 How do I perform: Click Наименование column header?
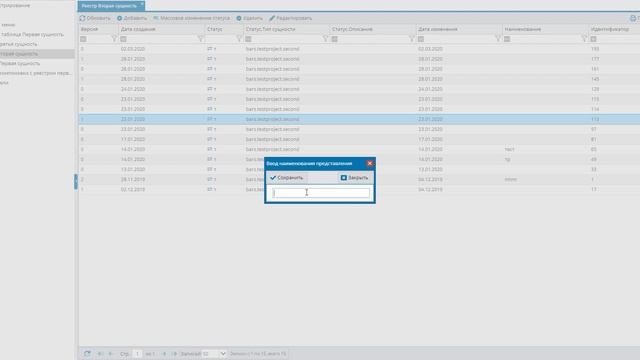pyautogui.click(x=522, y=29)
